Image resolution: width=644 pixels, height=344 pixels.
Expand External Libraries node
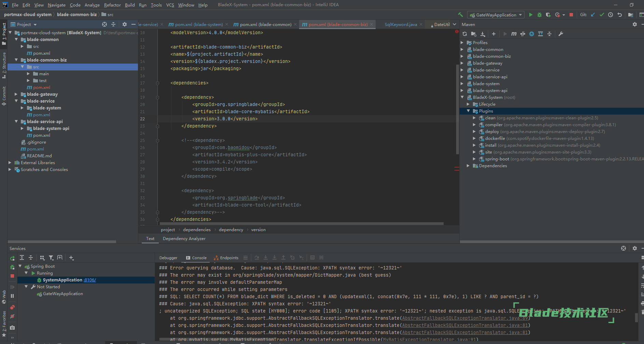point(10,162)
